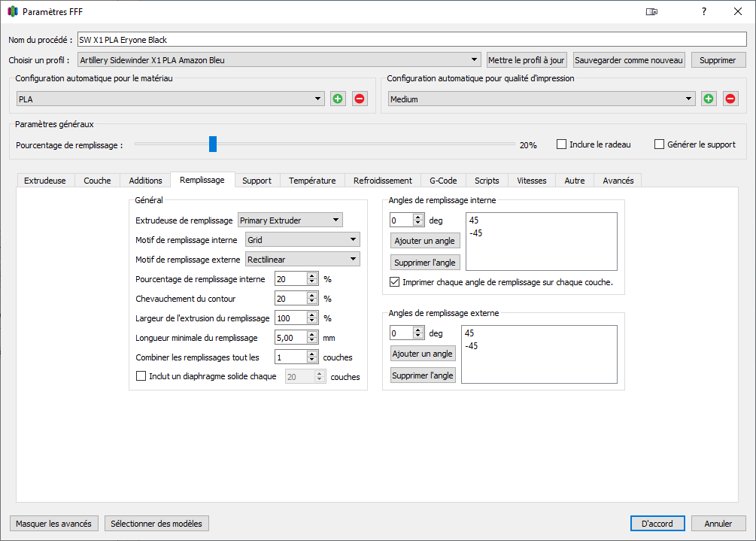756x541 pixels.
Task: Open the G-Code tab
Action: 443,181
